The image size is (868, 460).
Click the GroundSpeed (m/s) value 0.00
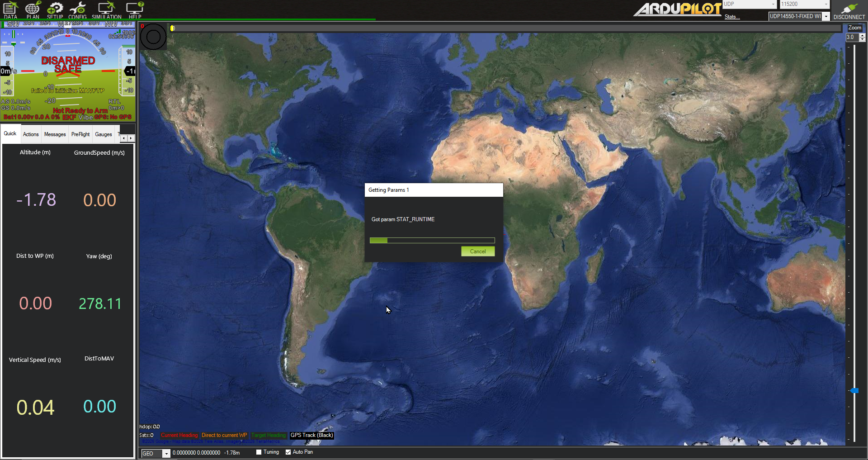[100, 200]
